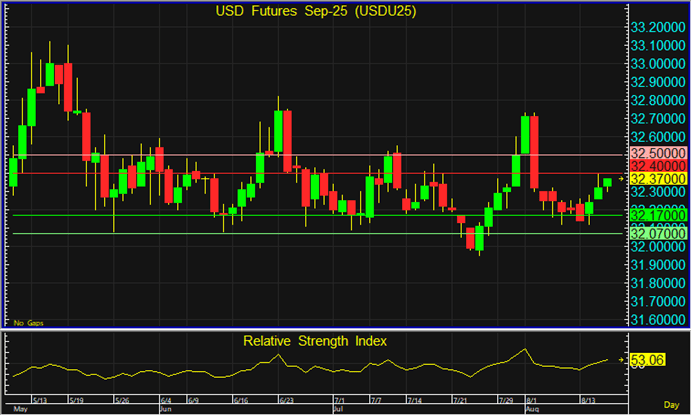This screenshot has height=416, width=692.
Task: Click the yellow arrow beside the 32.37000 label
Action: [x=623, y=178]
